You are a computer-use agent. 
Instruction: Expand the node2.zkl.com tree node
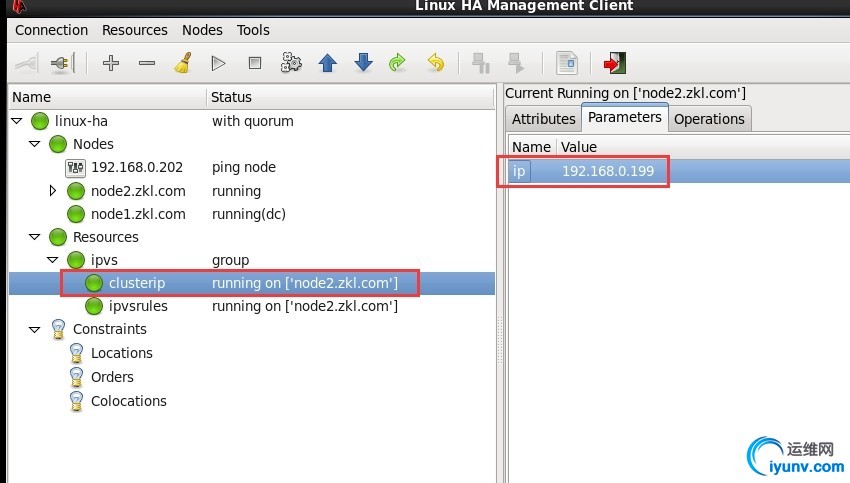[53, 191]
